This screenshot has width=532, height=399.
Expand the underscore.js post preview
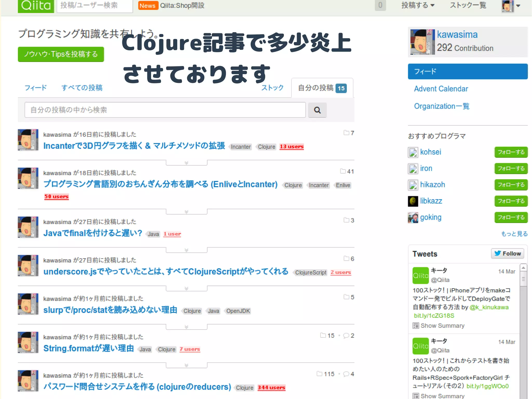187,289
